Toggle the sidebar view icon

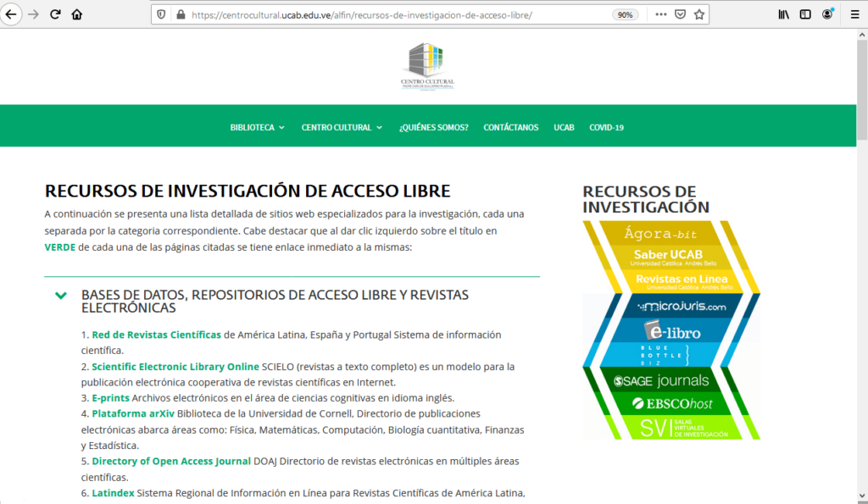[x=805, y=14]
